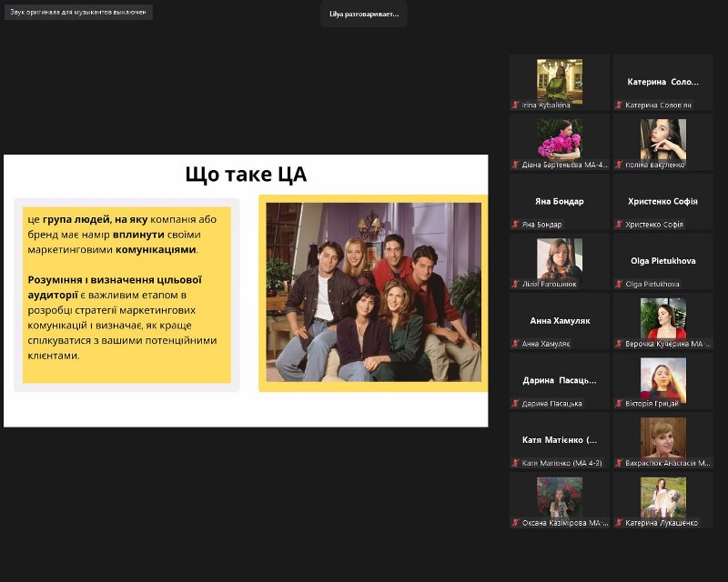Select Лілія Ратошнюк's profile photo

point(560,259)
